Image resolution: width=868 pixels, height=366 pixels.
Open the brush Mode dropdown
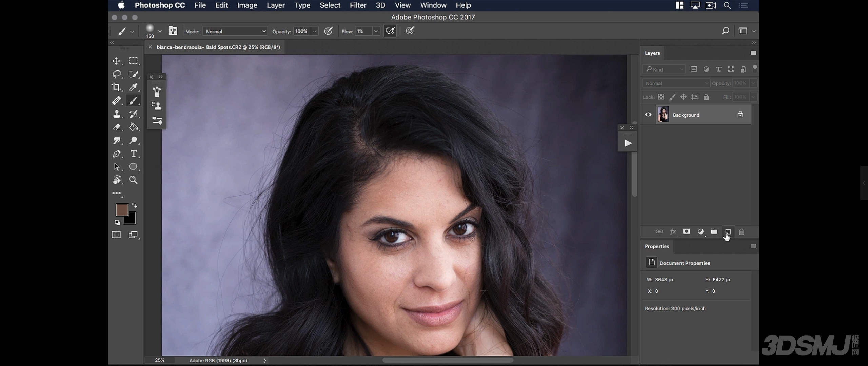pos(235,31)
